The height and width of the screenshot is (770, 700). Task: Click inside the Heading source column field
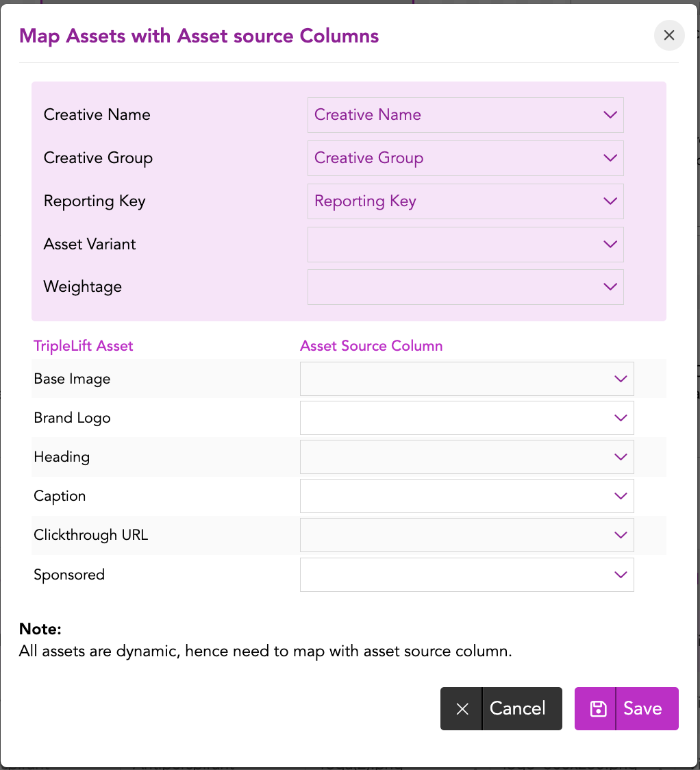(452, 457)
